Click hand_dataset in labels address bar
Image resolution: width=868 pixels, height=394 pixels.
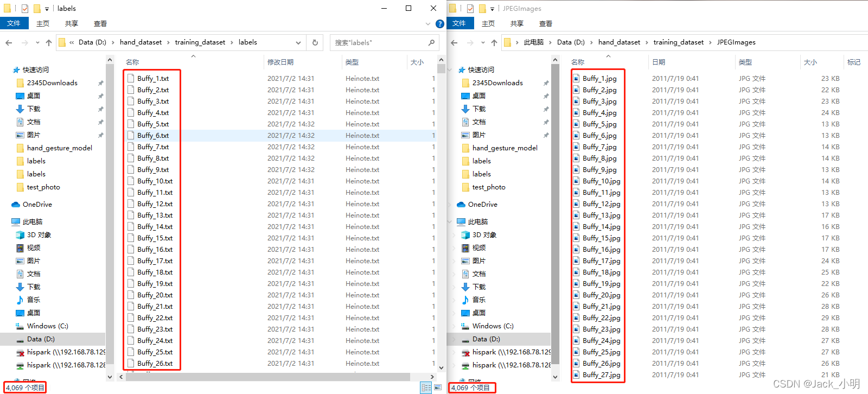click(141, 42)
